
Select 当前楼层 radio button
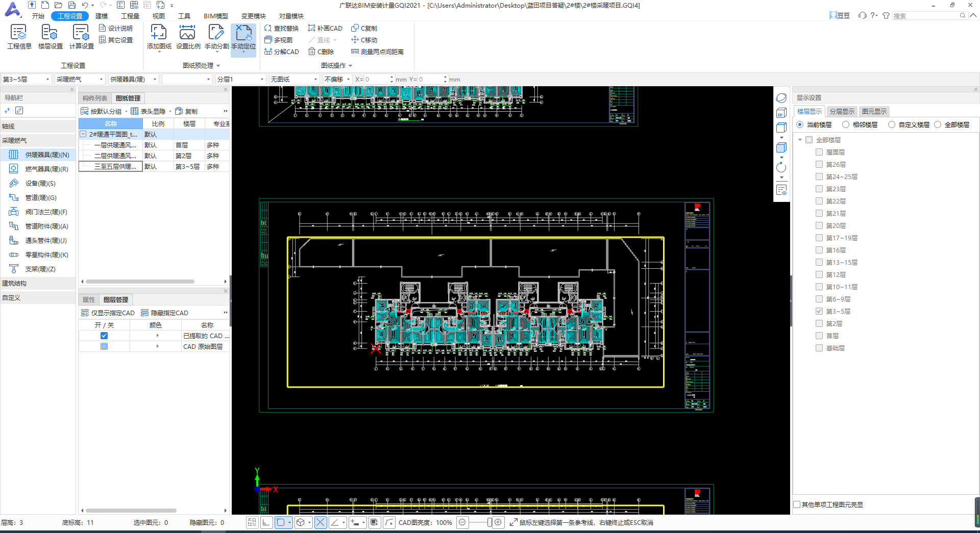pos(800,124)
